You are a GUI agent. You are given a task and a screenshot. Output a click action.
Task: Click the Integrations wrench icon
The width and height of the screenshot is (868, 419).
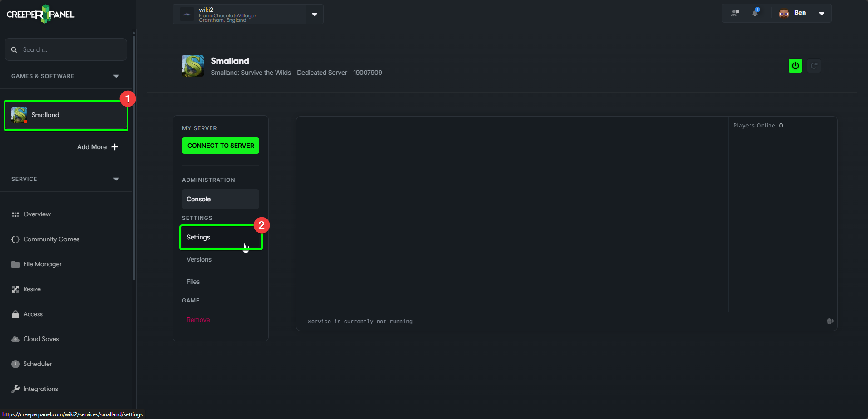(x=15, y=389)
